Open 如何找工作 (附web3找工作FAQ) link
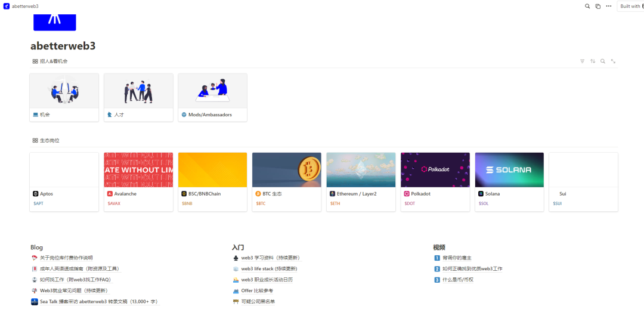Image resolution: width=644 pixels, height=309 pixels. click(x=76, y=280)
